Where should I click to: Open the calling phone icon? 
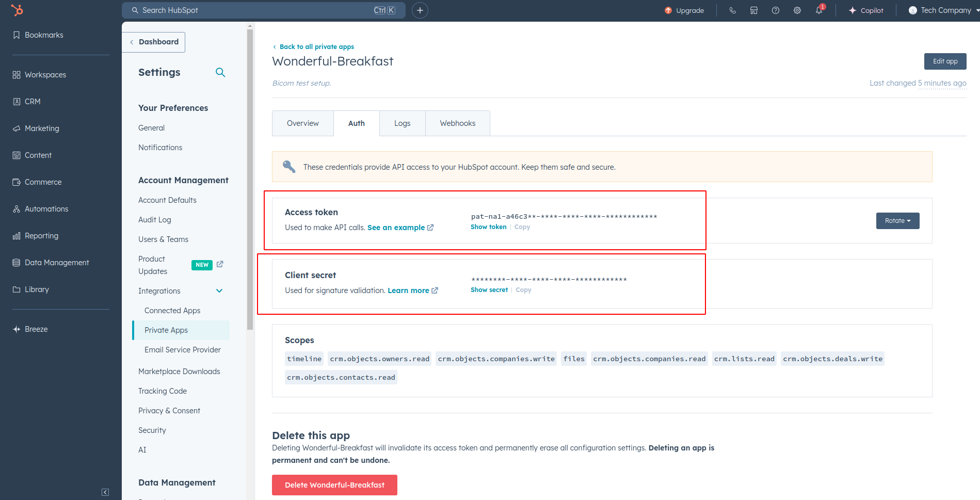click(732, 10)
